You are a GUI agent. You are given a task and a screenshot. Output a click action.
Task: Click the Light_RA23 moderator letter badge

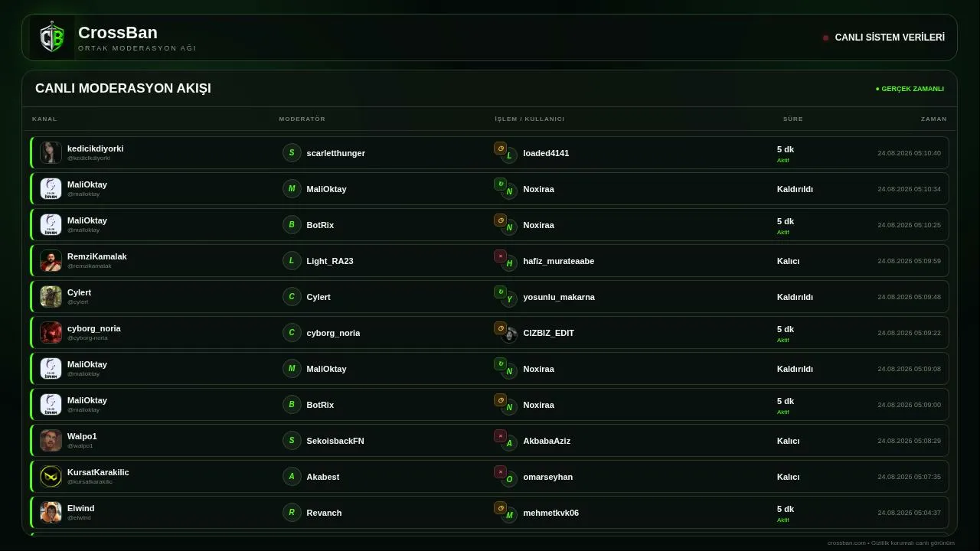(292, 260)
